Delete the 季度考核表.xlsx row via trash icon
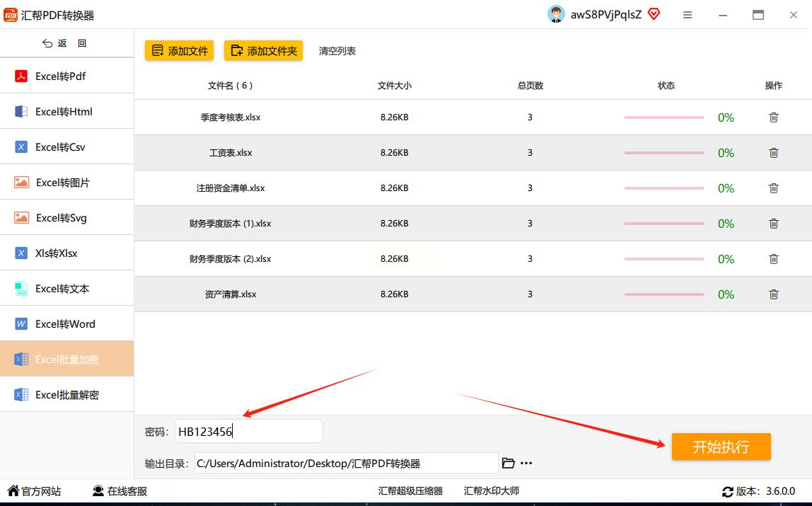The image size is (812, 506). pyautogui.click(x=774, y=117)
